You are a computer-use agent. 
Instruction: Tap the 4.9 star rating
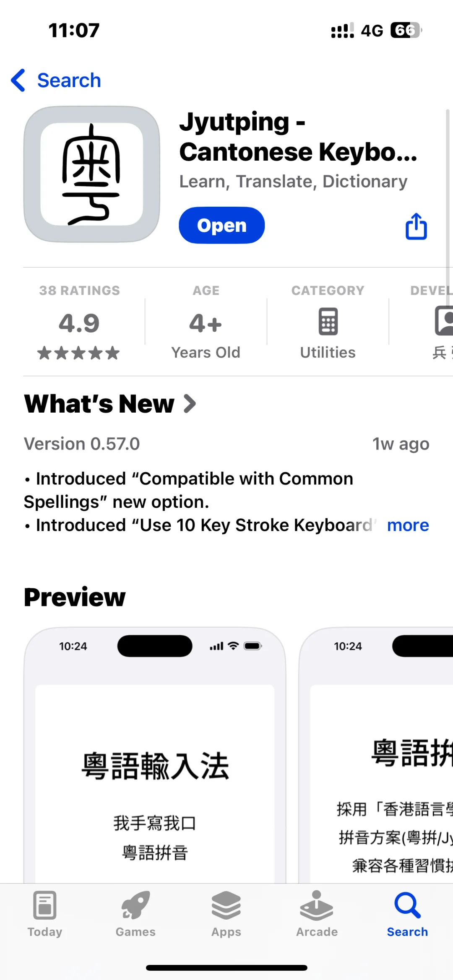[79, 323]
